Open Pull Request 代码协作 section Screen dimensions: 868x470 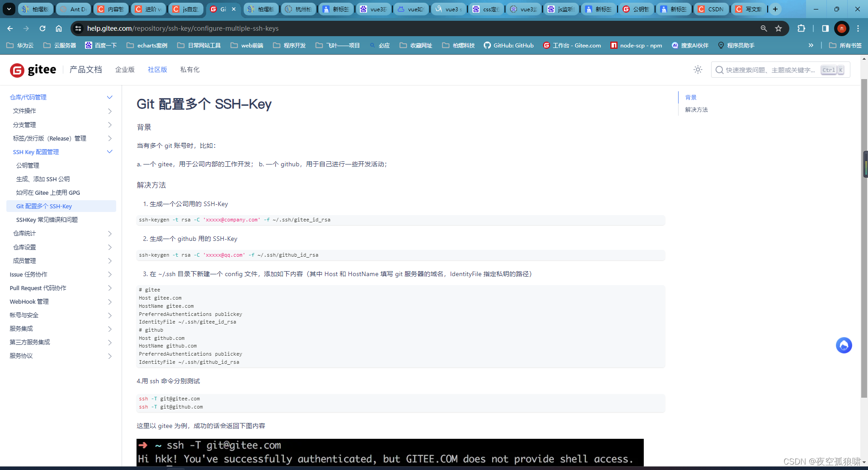pos(38,288)
